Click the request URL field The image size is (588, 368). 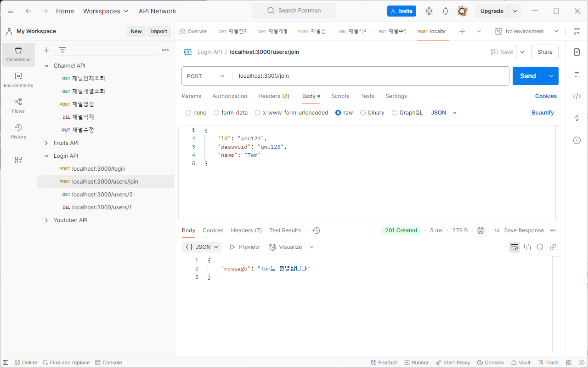click(x=371, y=76)
